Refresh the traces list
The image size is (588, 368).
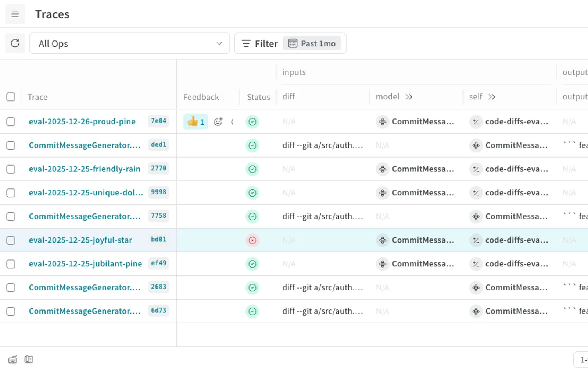[x=15, y=43]
